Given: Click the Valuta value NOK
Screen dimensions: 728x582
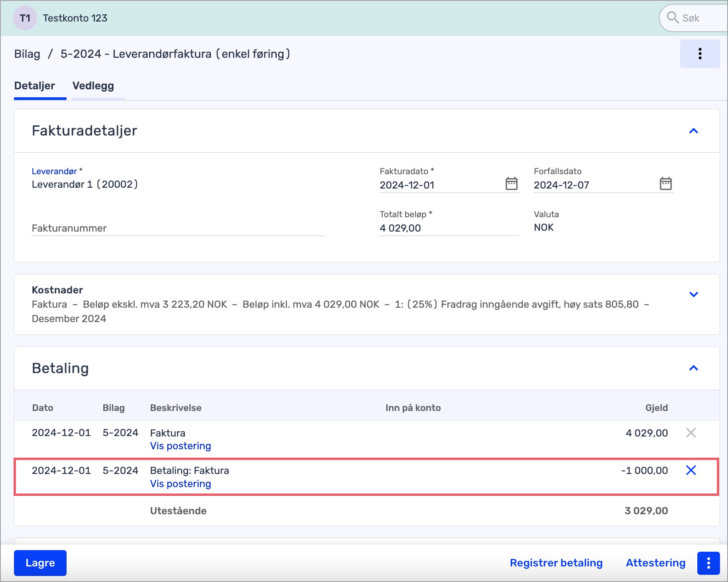Looking at the screenshot, I should (544, 228).
